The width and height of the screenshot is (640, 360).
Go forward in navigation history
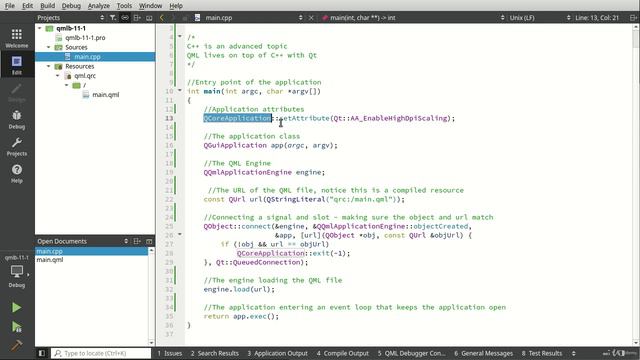click(173, 18)
